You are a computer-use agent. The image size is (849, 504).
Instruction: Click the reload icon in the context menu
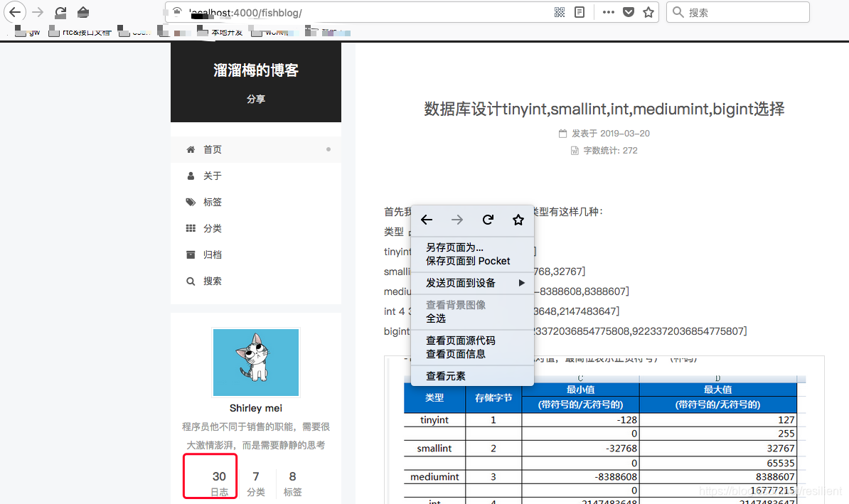pyautogui.click(x=488, y=219)
